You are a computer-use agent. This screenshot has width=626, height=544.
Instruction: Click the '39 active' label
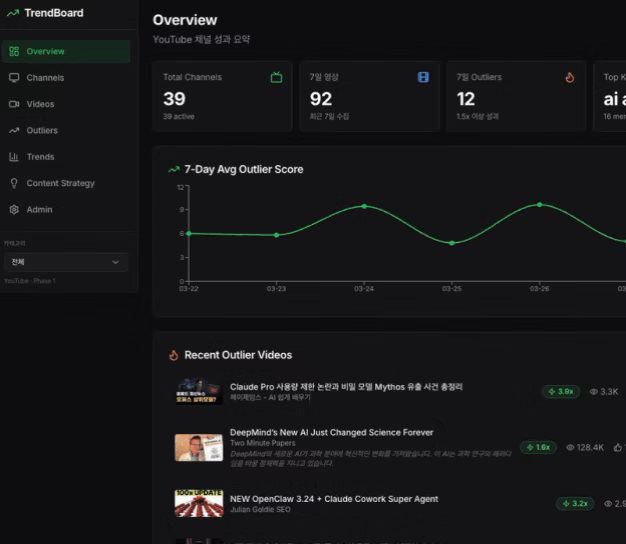point(178,117)
